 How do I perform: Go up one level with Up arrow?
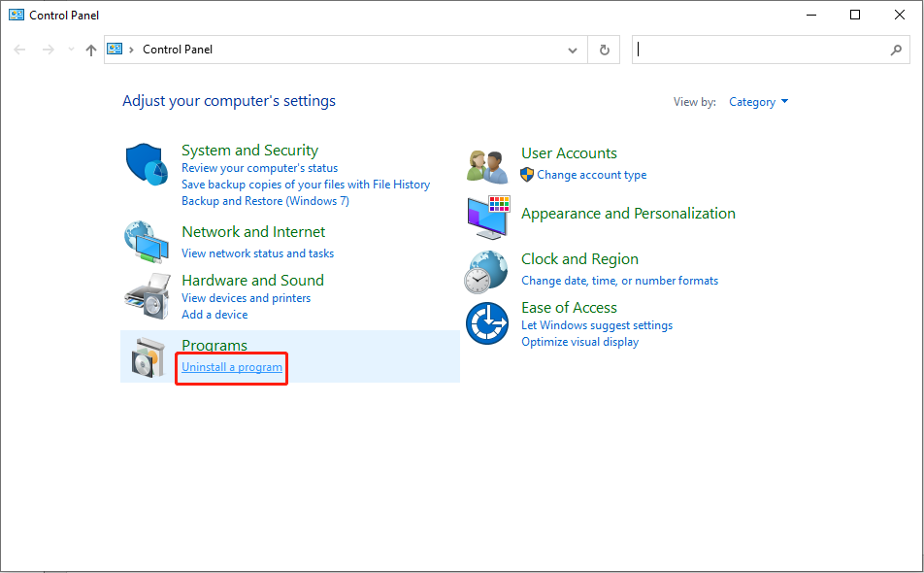click(91, 51)
